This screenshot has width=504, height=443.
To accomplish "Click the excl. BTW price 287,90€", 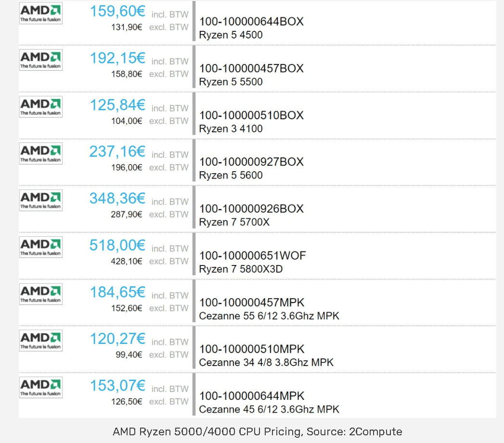I will [127, 215].
